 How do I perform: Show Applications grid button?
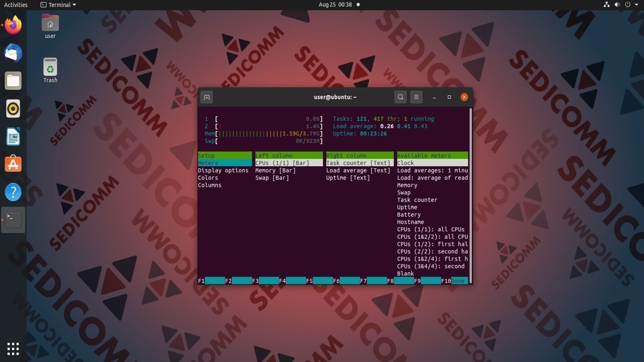click(x=13, y=349)
